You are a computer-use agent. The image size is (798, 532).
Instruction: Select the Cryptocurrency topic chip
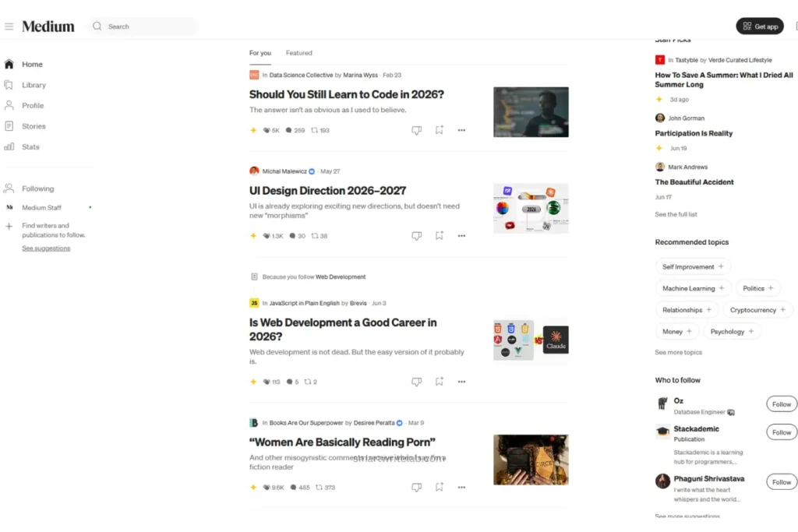click(x=757, y=310)
